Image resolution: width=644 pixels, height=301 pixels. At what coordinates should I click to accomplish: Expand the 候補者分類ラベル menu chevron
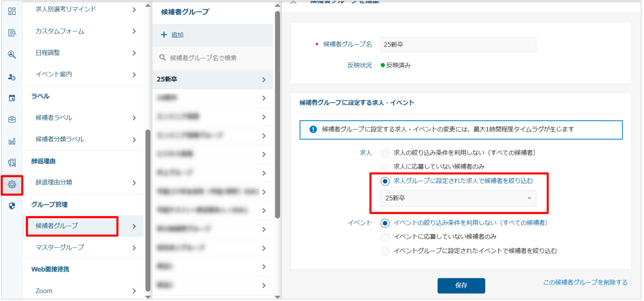pyautogui.click(x=134, y=140)
